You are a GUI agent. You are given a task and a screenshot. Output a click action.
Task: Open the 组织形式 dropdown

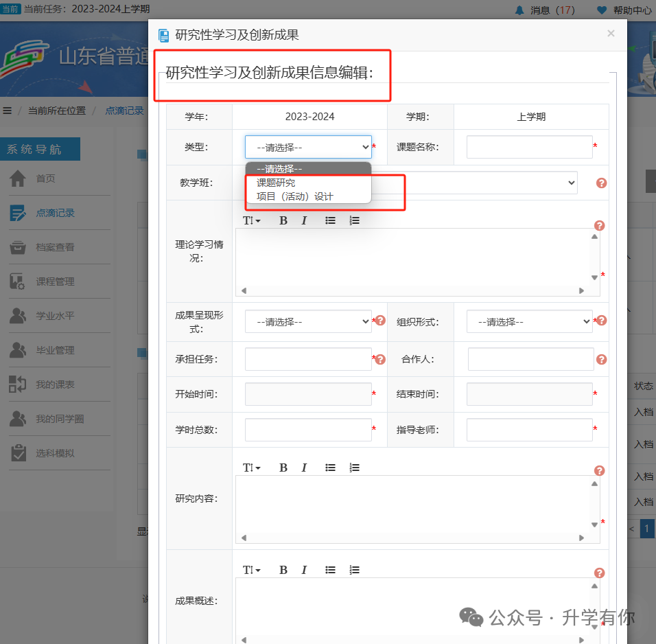click(529, 321)
